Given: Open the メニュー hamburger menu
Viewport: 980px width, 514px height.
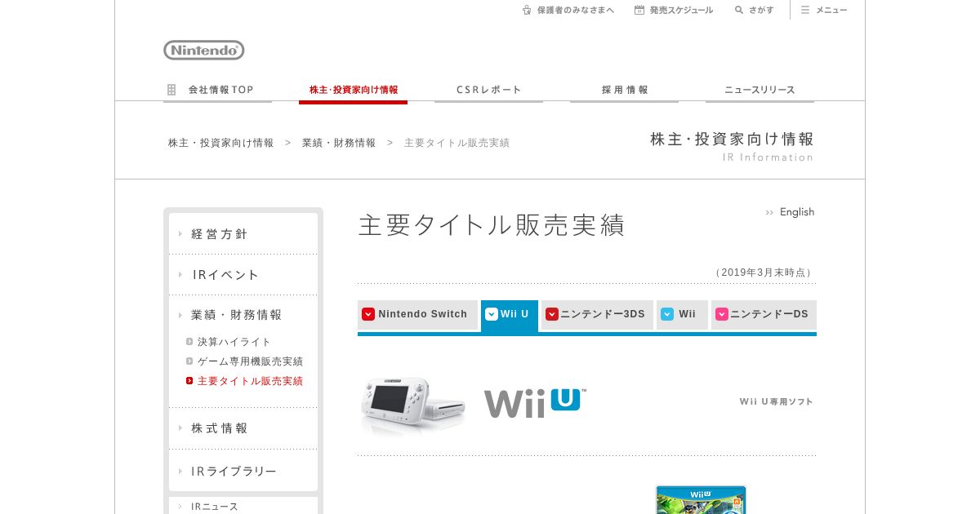Looking at the screenshot, I should 823,10.
